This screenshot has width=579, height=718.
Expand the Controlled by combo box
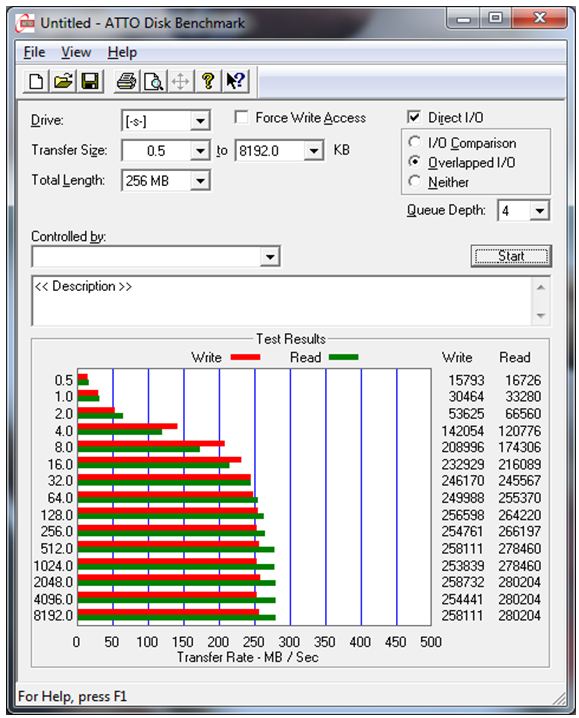tap(270, 257)
